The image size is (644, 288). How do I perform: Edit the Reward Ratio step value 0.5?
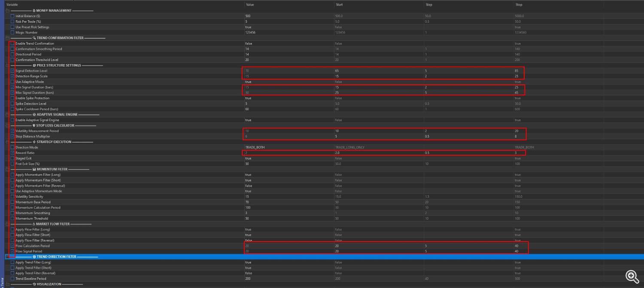pyautogui.click(x=427, y=153)
